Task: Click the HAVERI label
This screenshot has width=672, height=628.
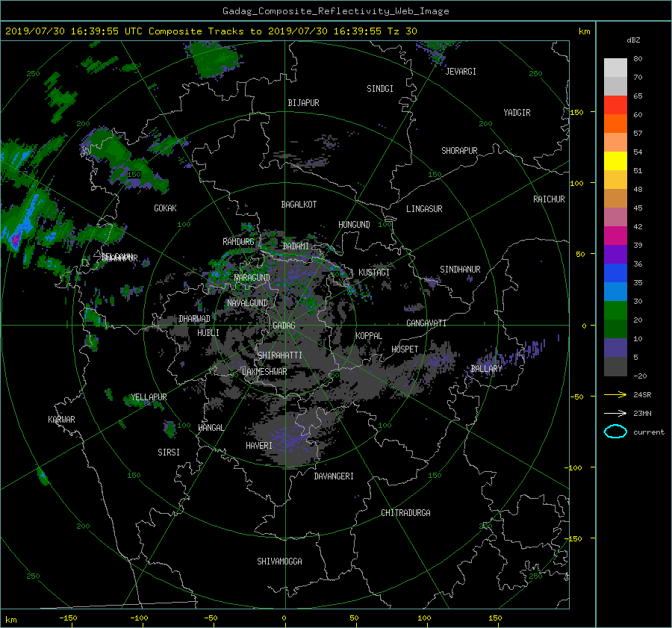Action: tap(259, 446)
